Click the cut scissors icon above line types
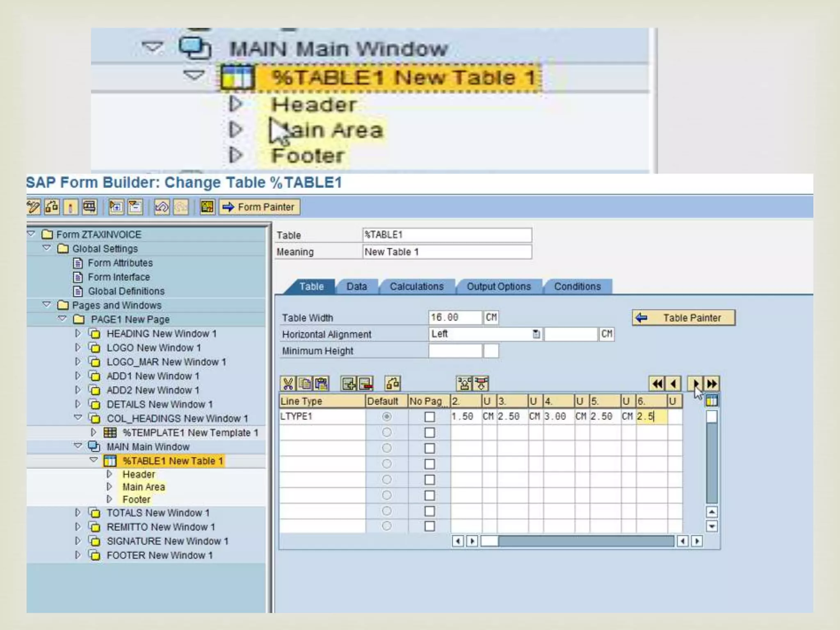The width and height of the screenshot is (840, 630). 288,384
